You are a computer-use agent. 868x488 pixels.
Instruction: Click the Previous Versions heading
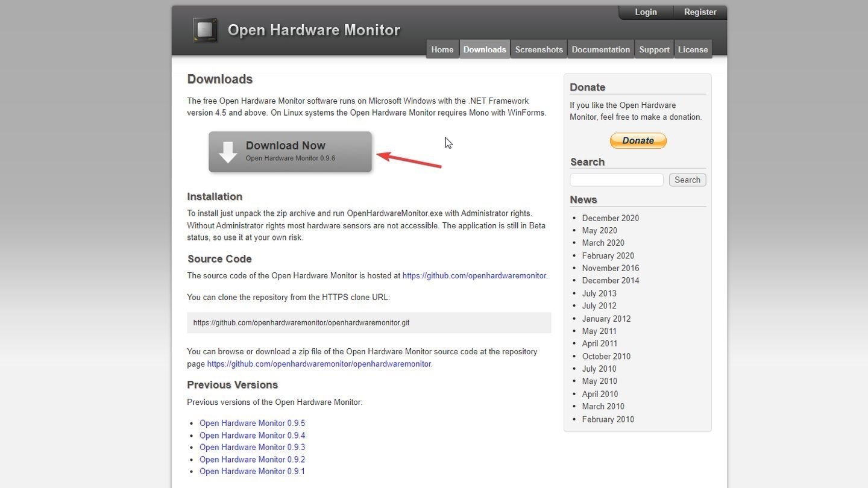(x=232, y=385)
